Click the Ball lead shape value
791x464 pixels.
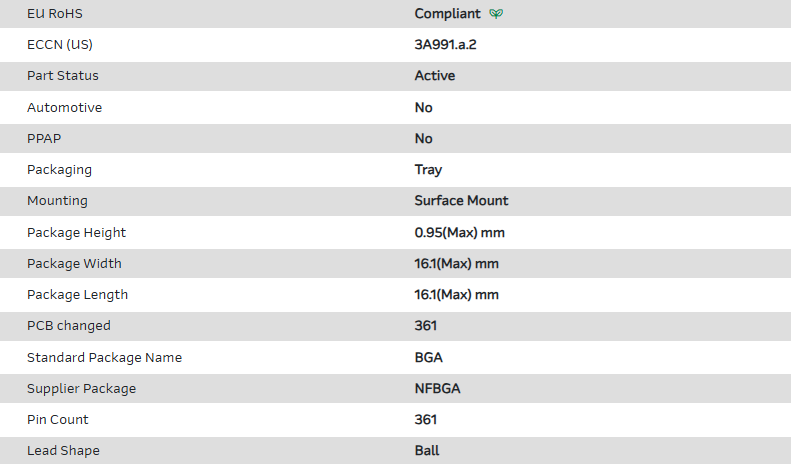[427, 451]
